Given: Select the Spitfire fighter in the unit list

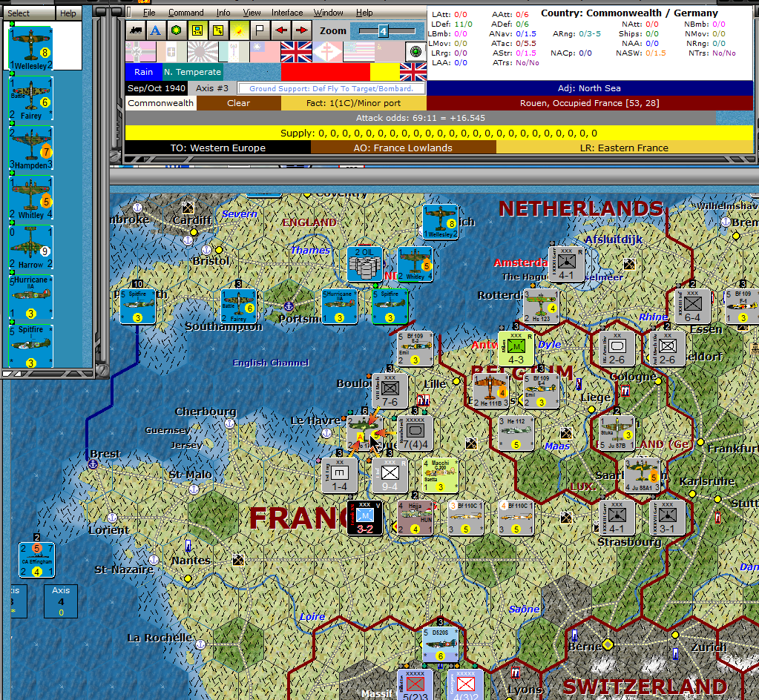Looking at the screenshot, I should coord(31,346).
